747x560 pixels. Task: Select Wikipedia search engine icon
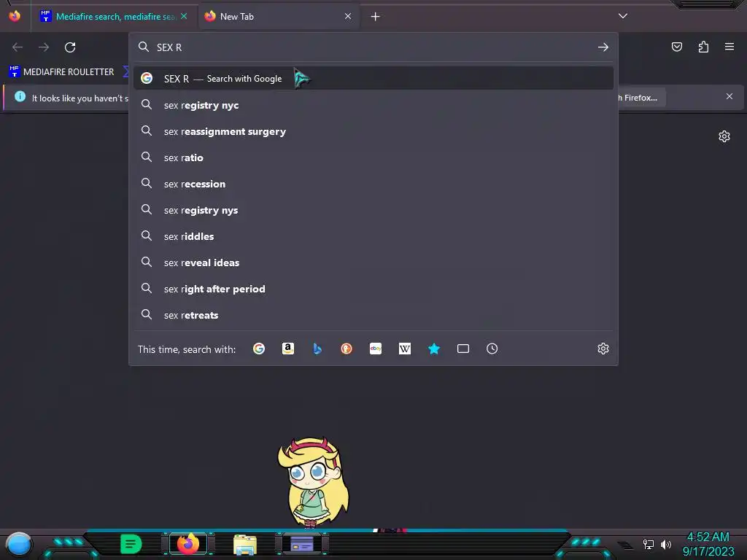404,349
